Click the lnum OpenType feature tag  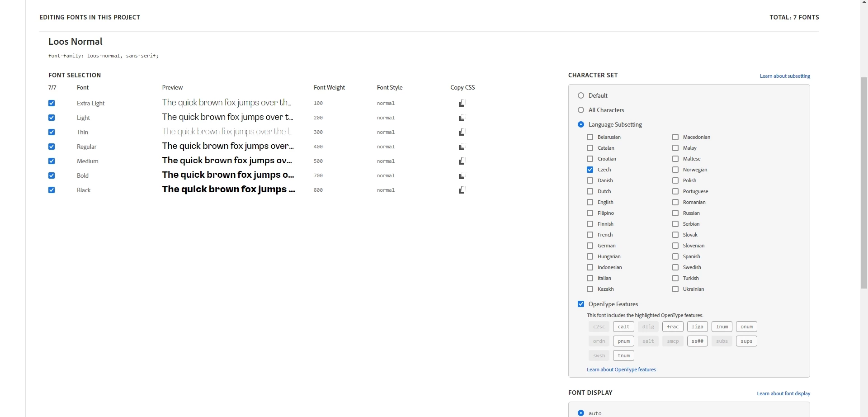[722, 327]
